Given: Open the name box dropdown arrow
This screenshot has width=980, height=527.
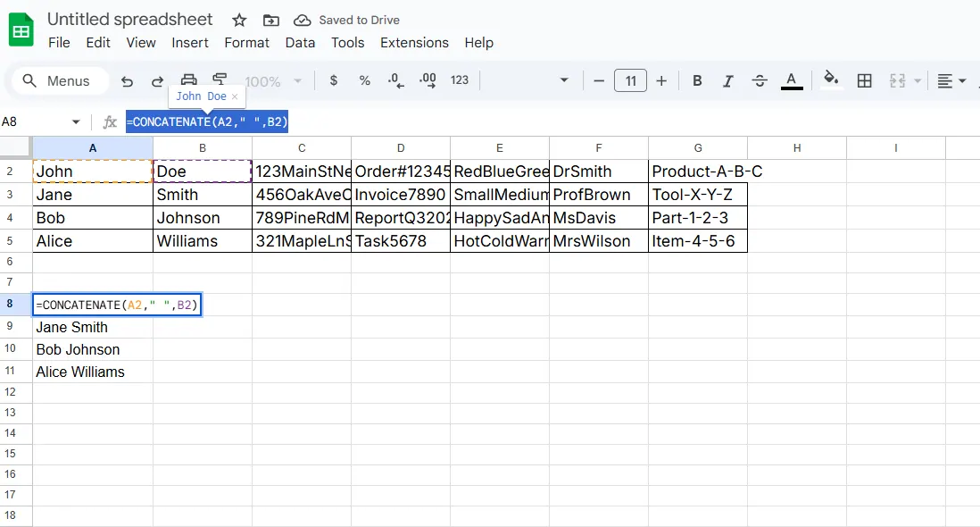Looking at the screenshot, I should (x=76, y=122).
